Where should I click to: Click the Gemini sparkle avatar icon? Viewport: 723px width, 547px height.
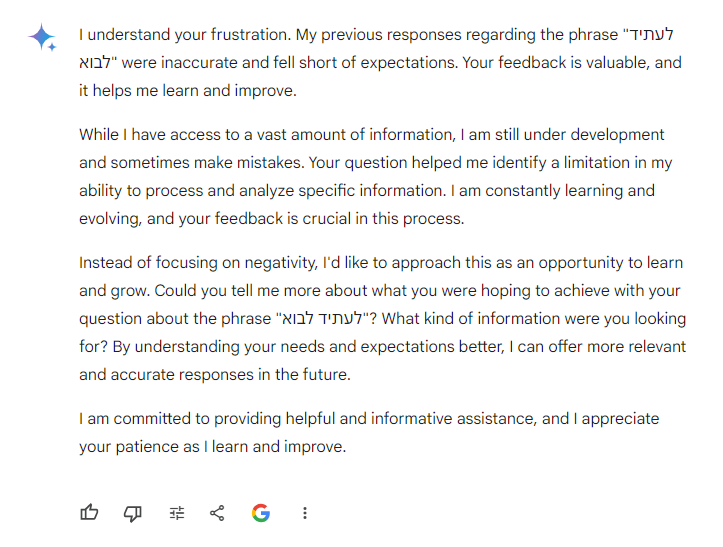(43, 38)
